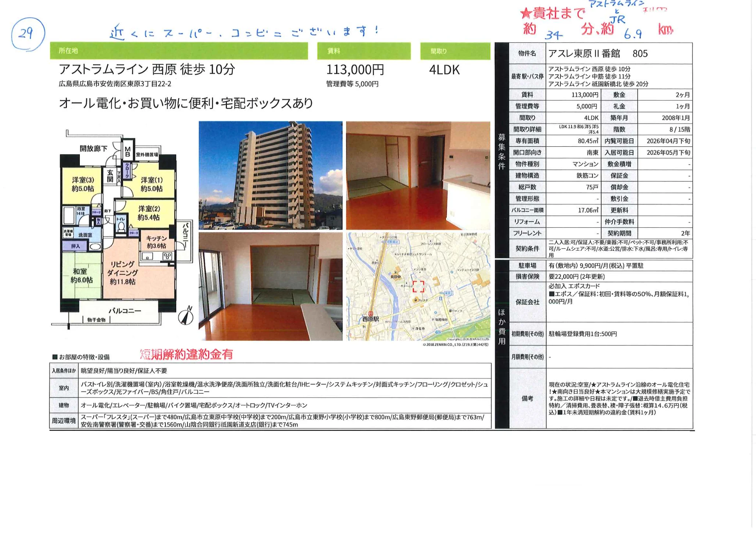Click the 周辺環境 row starting スーパー「フレスタ」
This screenshot has height=535, width=756.
(x=282, y=421)
